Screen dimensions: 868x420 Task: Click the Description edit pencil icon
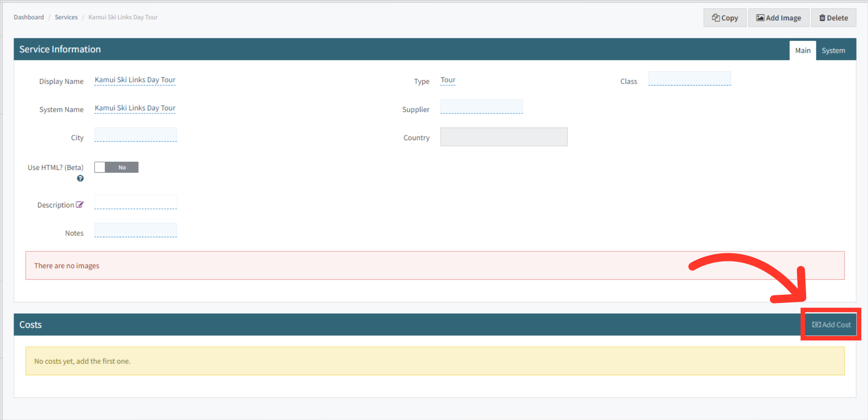(80, 204)
